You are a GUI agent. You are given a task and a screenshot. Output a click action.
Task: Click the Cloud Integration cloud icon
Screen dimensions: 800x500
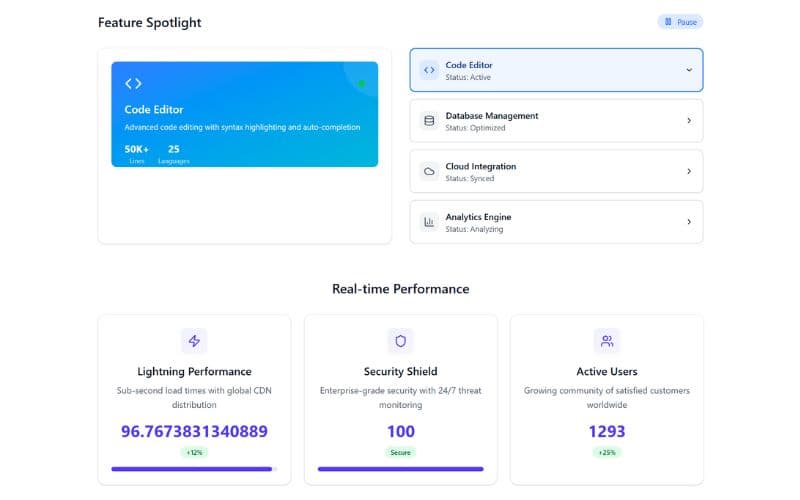(x=429, y=171)
